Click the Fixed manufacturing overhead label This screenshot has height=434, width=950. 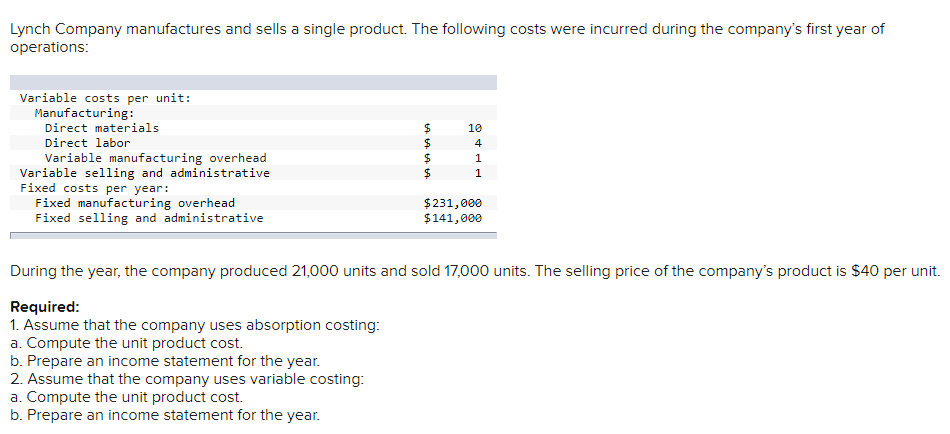[135, 203]
